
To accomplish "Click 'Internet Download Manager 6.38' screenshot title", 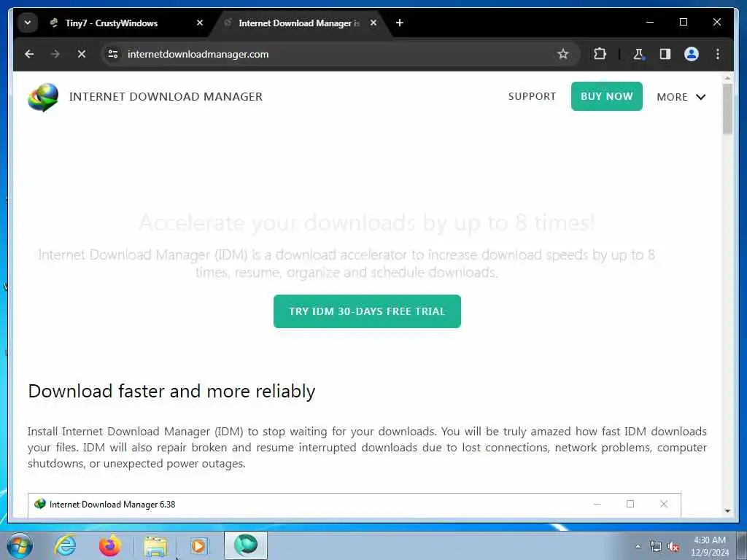I will pyautogui.click(x=112, y=505).
